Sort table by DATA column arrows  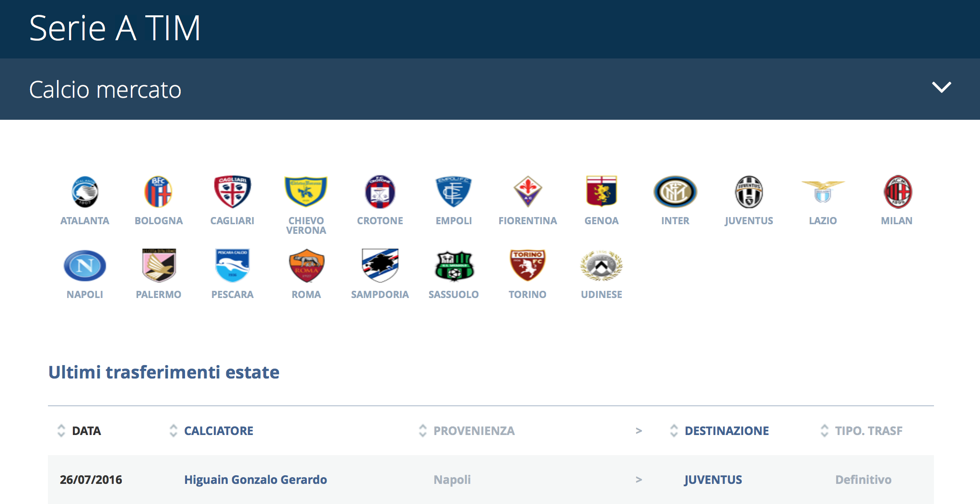(x=61, y=431)
